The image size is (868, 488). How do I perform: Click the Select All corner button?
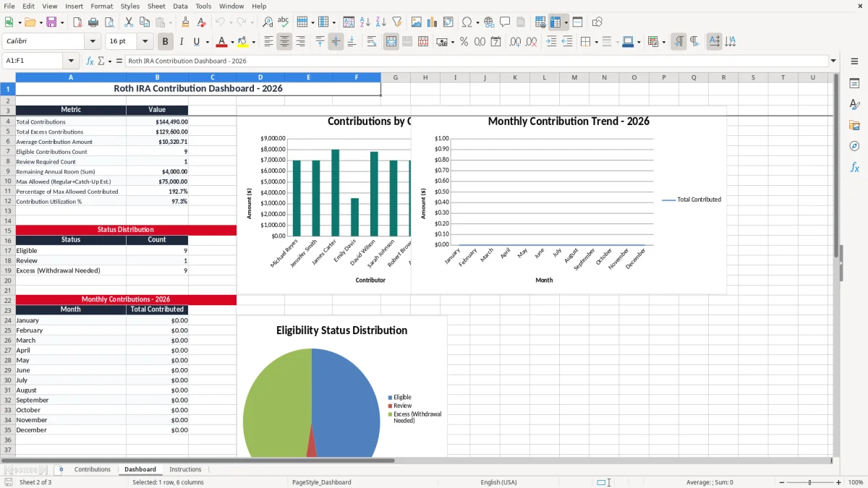(x=8, y=77)
